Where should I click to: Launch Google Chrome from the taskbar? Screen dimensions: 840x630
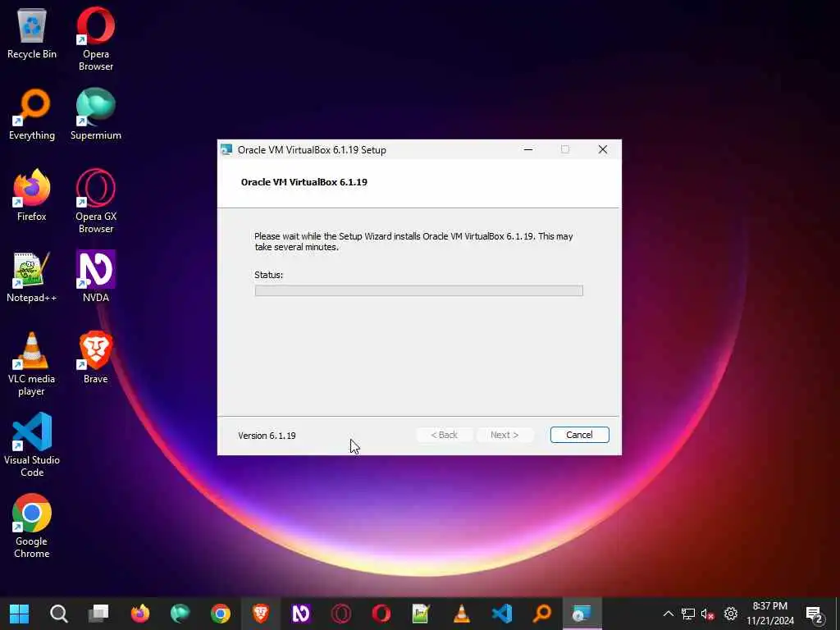(x=220, y=614)
